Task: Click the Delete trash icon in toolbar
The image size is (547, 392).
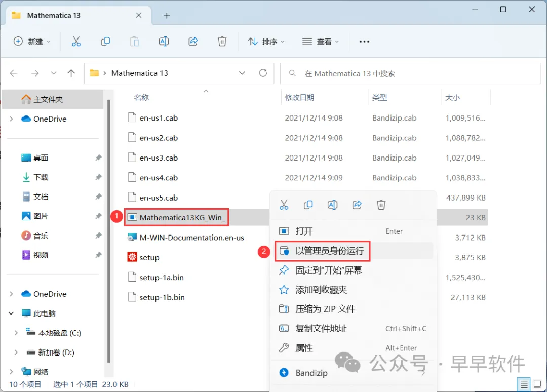Action: point(222,42)
